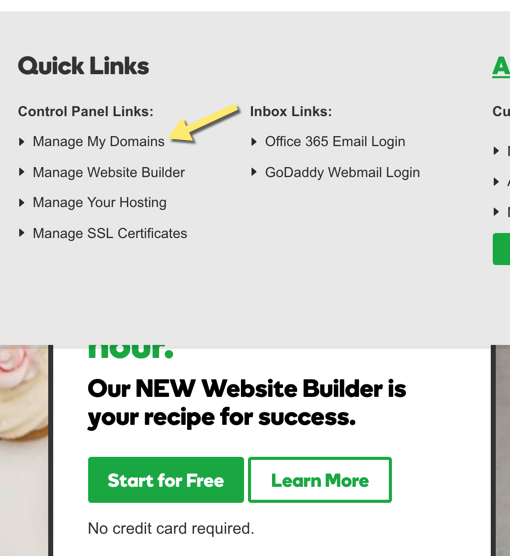
Task: Click triangle bullet beside Manage Website Builder
Action: coord(22,172)
